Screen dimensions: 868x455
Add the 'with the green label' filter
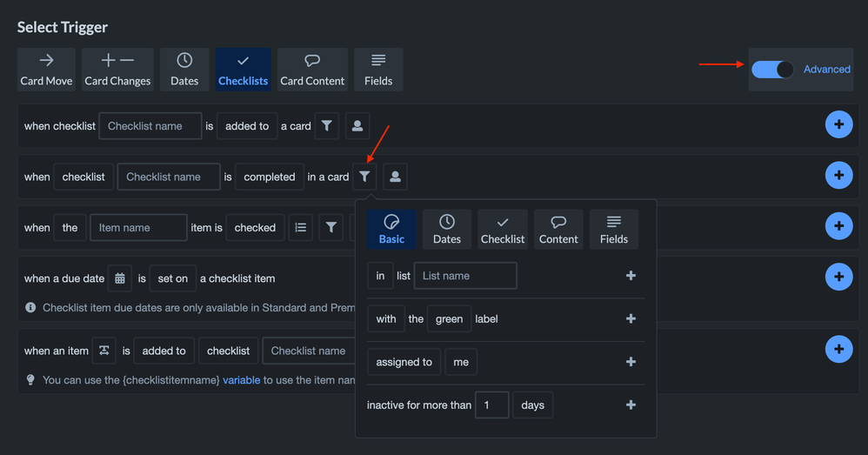point(631,318)
